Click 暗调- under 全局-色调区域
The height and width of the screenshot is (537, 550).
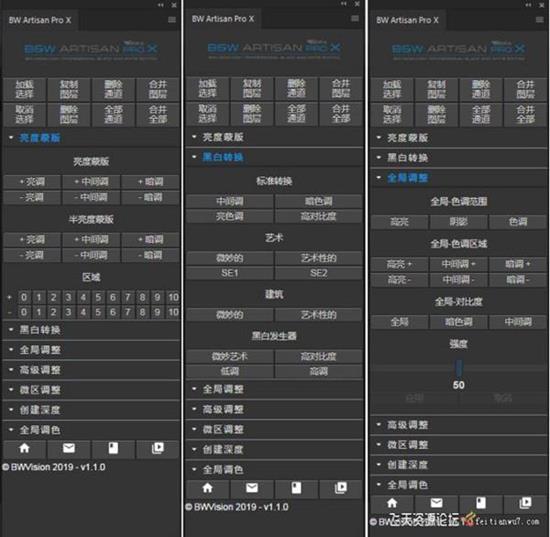(x=518, y=280)
